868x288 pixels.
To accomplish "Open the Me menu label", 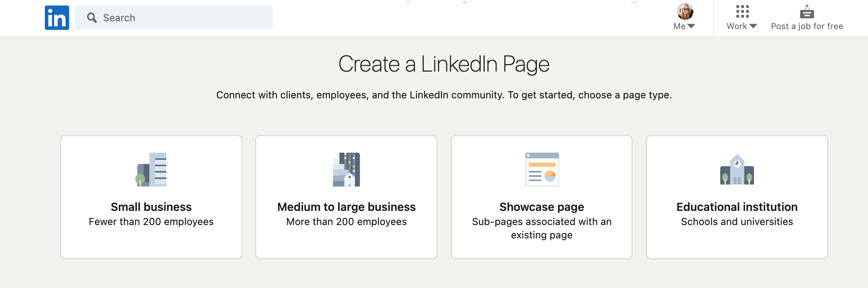I will coord(679,26).
